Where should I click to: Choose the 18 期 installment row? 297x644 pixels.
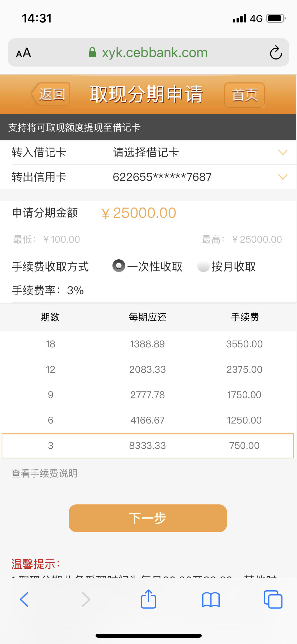pyautogui.click(x=148, y=344)
